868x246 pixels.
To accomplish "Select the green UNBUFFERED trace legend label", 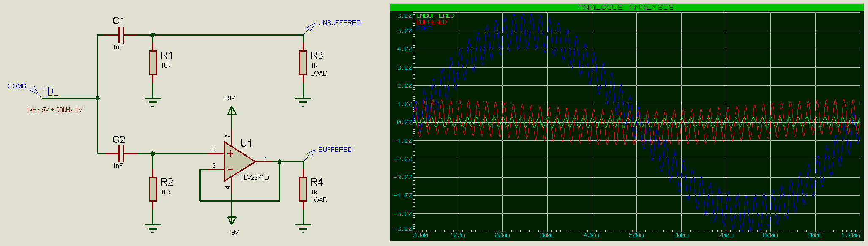I will 435,16.
